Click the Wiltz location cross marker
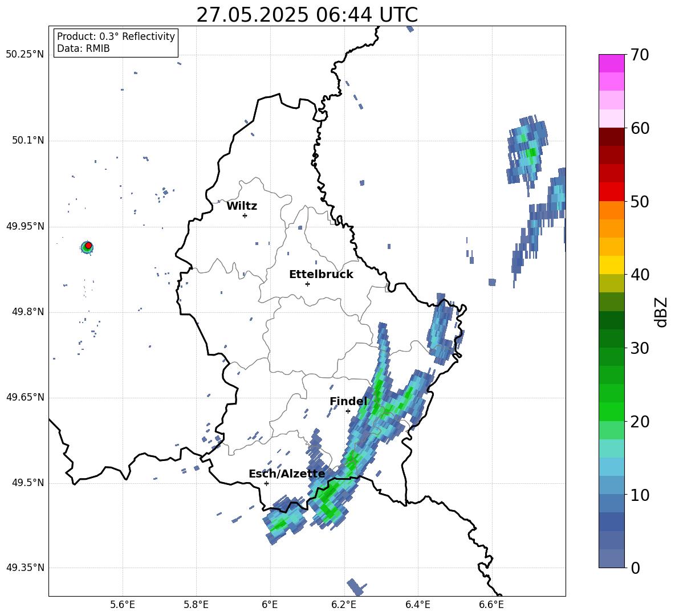This screenshot has width=675, height=616. tap(245, 215)
